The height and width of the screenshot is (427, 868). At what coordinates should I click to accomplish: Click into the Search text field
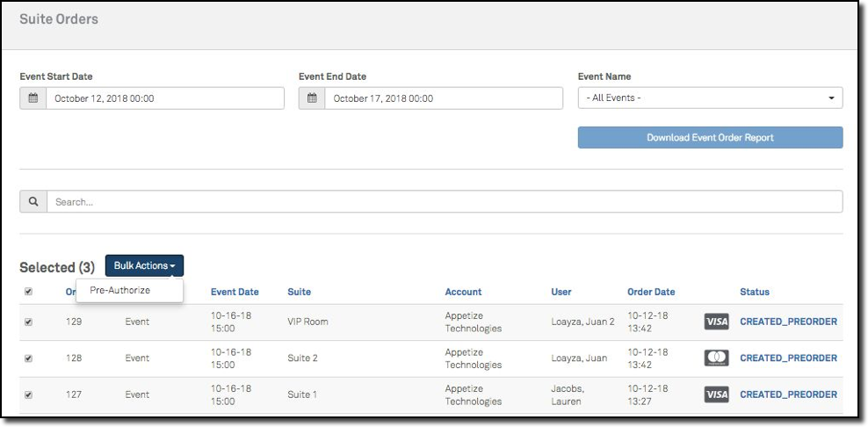(x=444, y=202)
